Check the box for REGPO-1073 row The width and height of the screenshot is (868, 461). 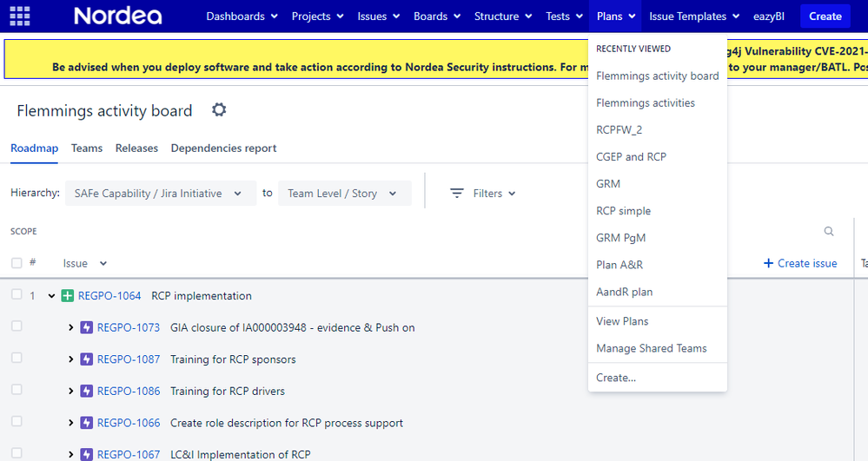point(17,326)
